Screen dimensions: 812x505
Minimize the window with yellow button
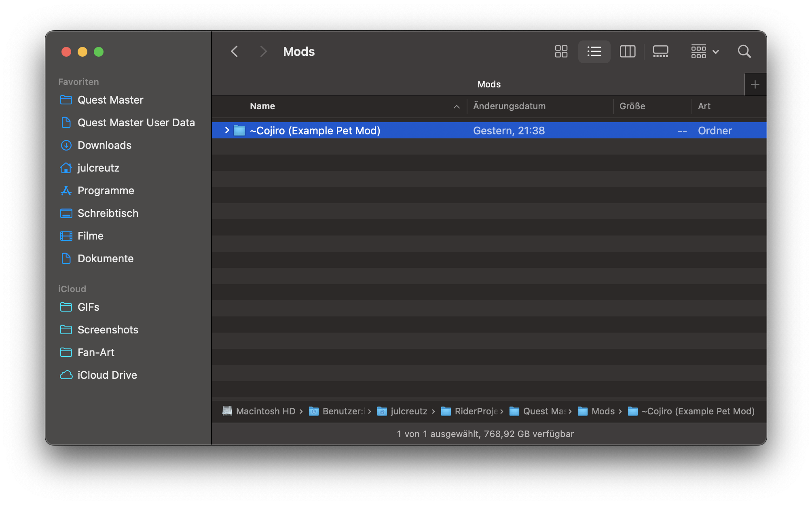[82, 52]
